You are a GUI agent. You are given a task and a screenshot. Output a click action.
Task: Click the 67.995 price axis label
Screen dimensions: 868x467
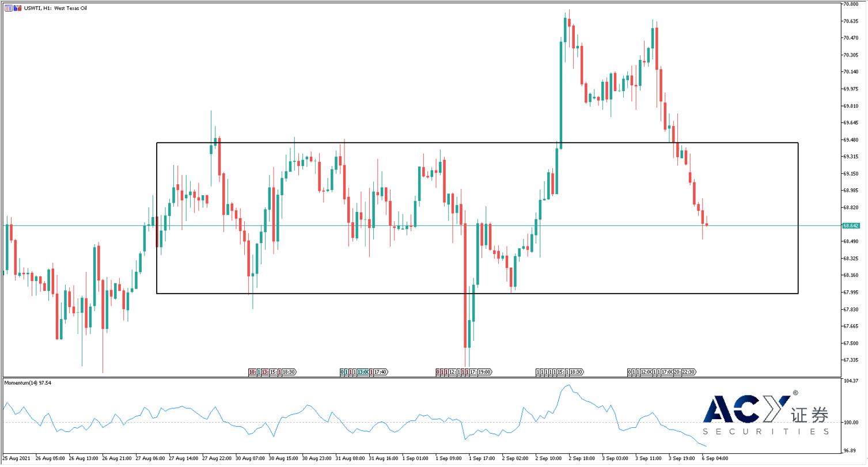[x=851, y=293]
